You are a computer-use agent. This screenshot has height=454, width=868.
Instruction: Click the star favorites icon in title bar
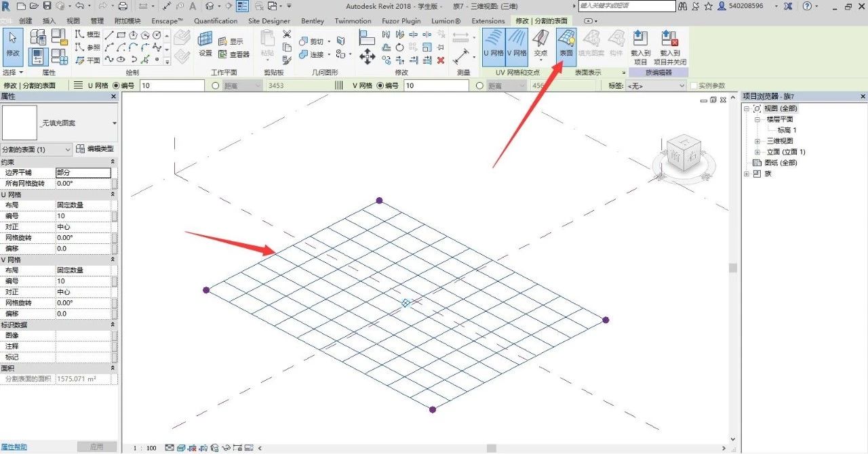[709, 6]
